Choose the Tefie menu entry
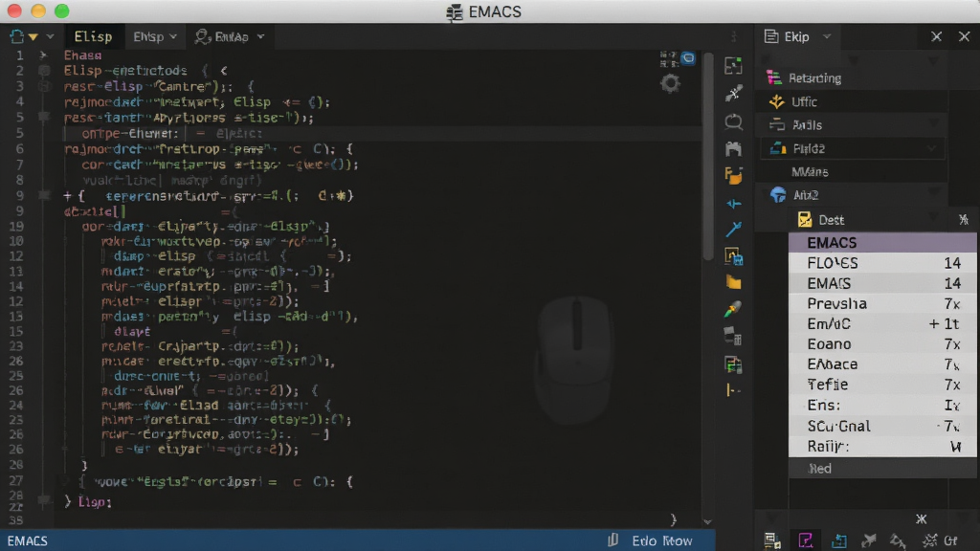The width and height of the screenshot is (980, 551). pyautogui.click(x=881, y=385)
